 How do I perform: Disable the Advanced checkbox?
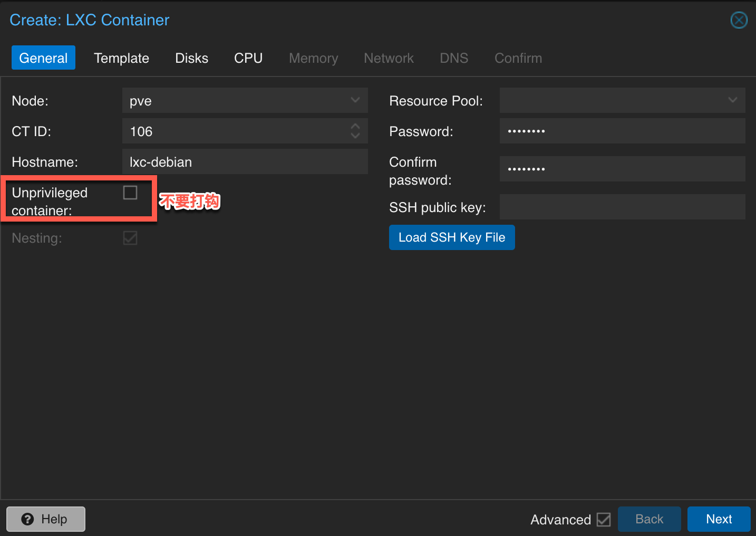(604, 520)
